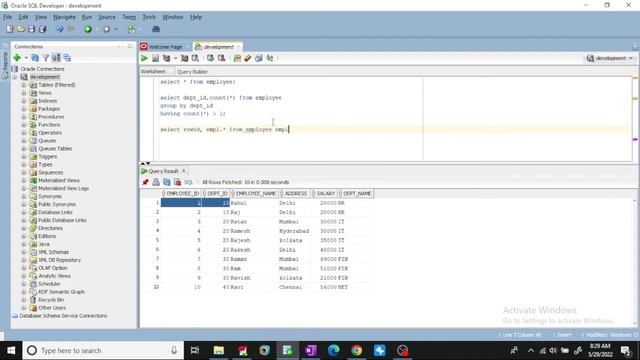Click the SQL Tuning Advisor icon
The image size is (640, 360).
(x=195, y=58)
